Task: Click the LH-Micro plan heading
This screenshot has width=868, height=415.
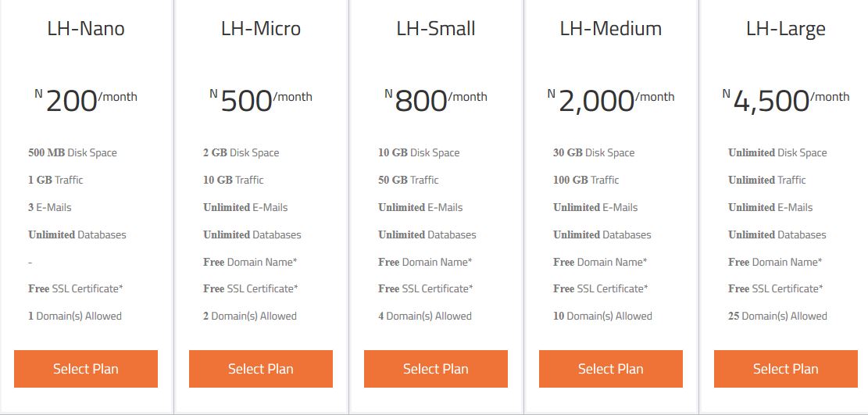Action: [x=261, y=29]
